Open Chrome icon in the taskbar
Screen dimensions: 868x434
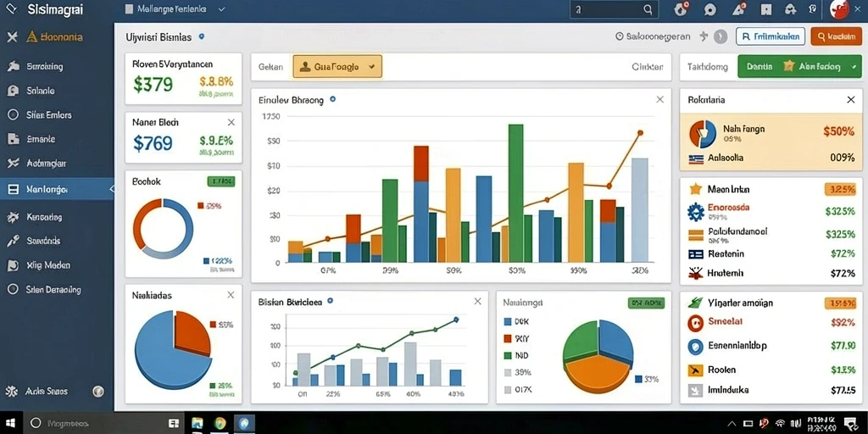[220, 424]
